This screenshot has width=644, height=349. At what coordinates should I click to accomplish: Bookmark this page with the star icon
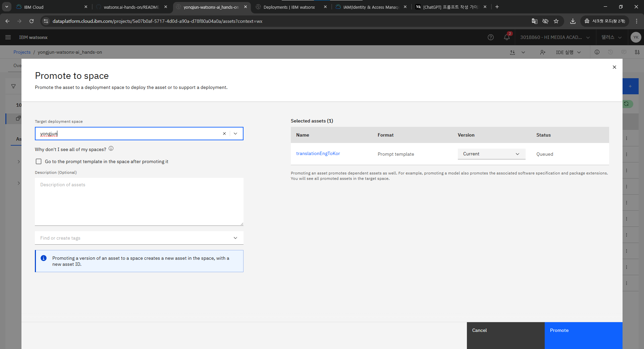point(556,21)
